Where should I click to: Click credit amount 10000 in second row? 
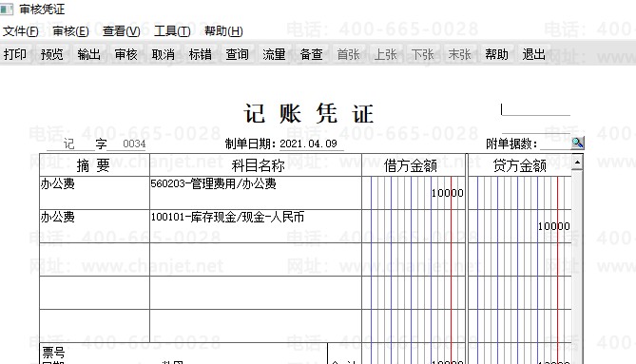(x=553, y=226)
